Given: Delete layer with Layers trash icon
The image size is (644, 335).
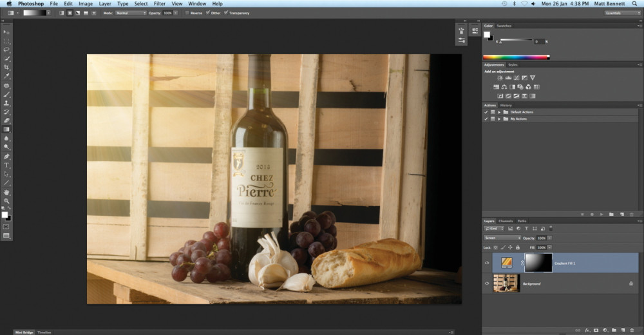Looking at the screenshot, I should tap(632, 330).
